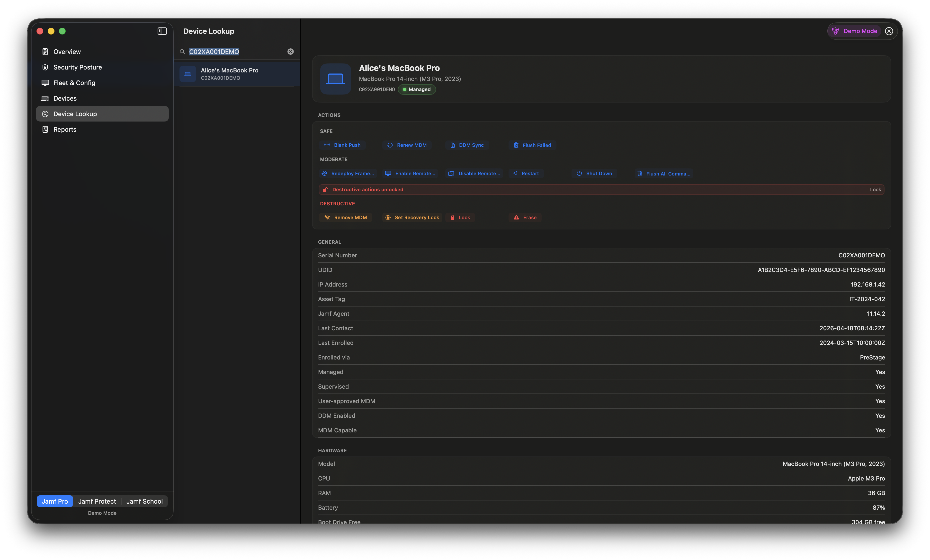Click Last Contact timestamp value
The image size is (930, 560).
[x=852, y=328]
